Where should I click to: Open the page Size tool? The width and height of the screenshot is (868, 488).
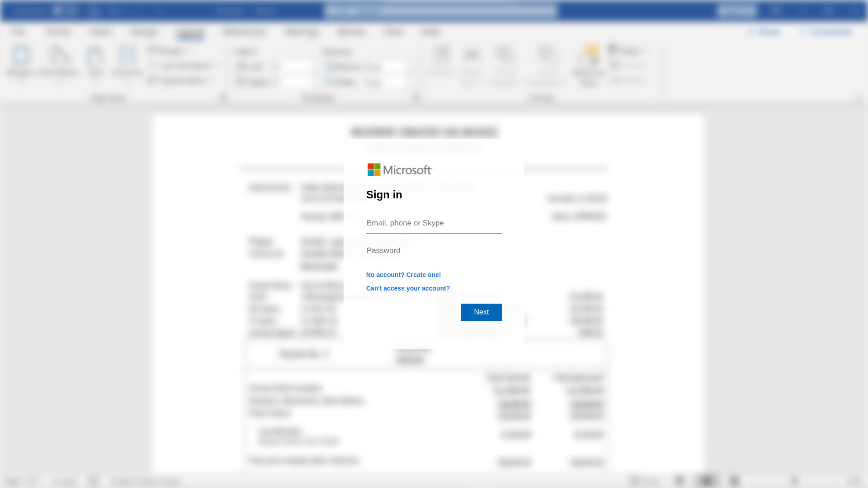(x=95, y=65)
